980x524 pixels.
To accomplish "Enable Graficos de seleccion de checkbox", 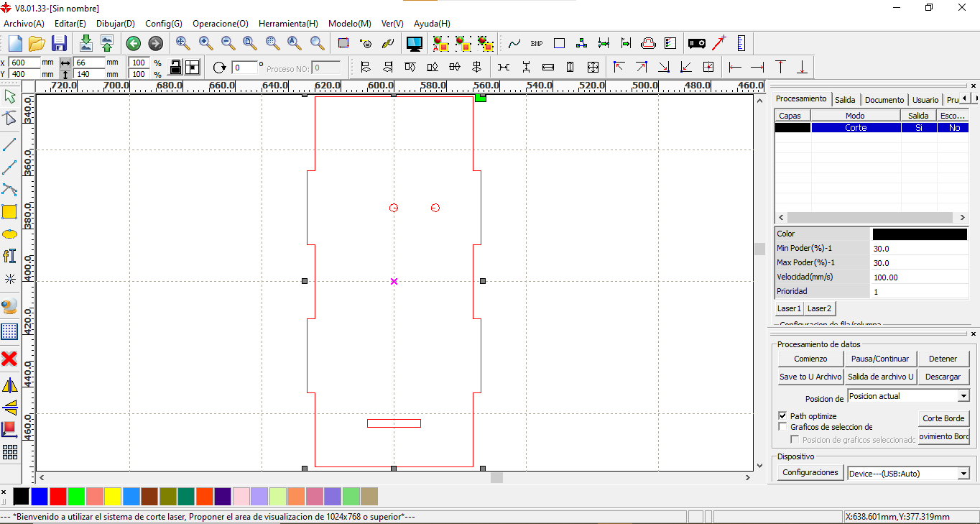I will [x=782, y=427].
